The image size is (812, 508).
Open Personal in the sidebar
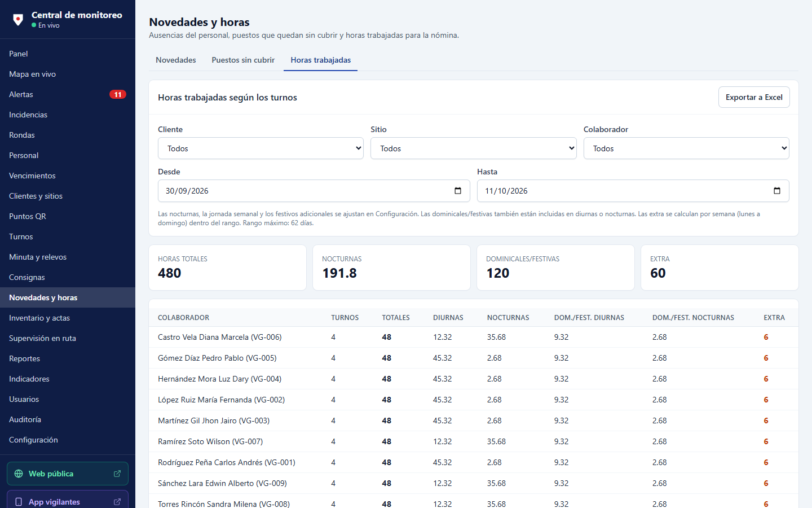click(68, 155)
